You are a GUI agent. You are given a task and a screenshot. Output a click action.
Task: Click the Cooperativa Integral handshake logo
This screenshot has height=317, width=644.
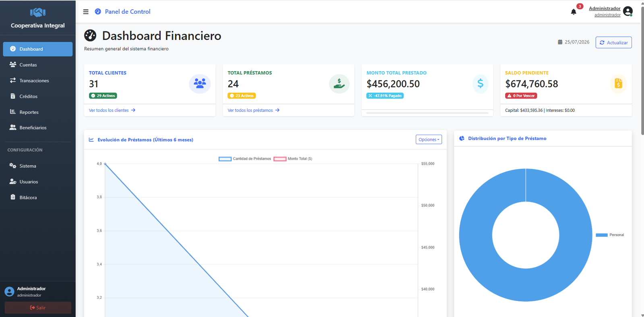coord(38,12)
